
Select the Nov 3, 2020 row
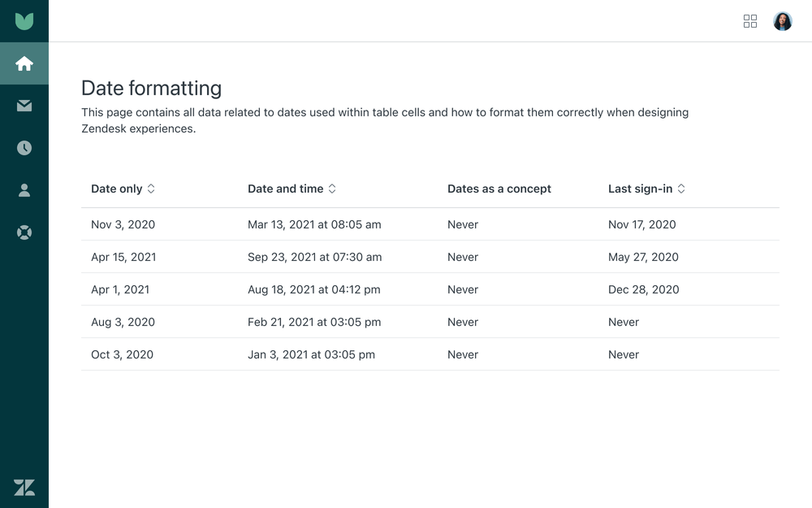[123, 224]
